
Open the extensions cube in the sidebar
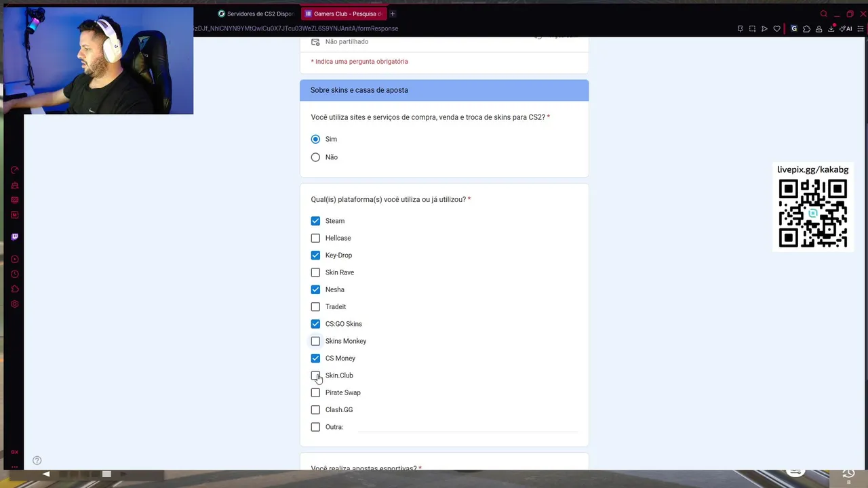[x=15, y=289]
